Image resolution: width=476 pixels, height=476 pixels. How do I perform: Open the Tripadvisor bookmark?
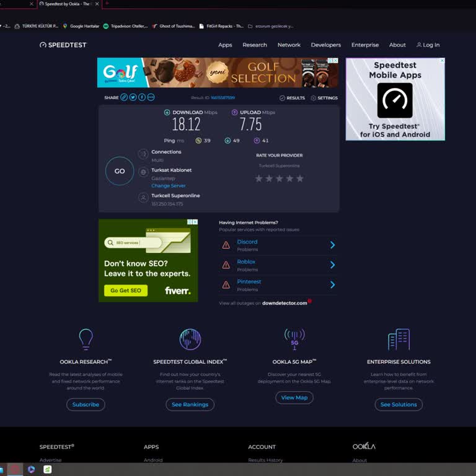click(x=125, y=26)
